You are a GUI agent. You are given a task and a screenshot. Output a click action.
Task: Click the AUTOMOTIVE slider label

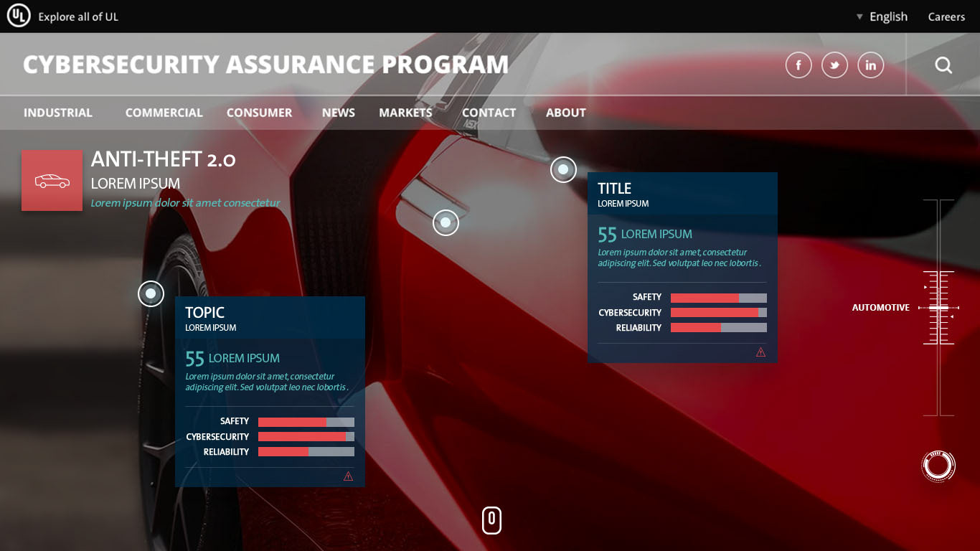click(x=880, y=308)
